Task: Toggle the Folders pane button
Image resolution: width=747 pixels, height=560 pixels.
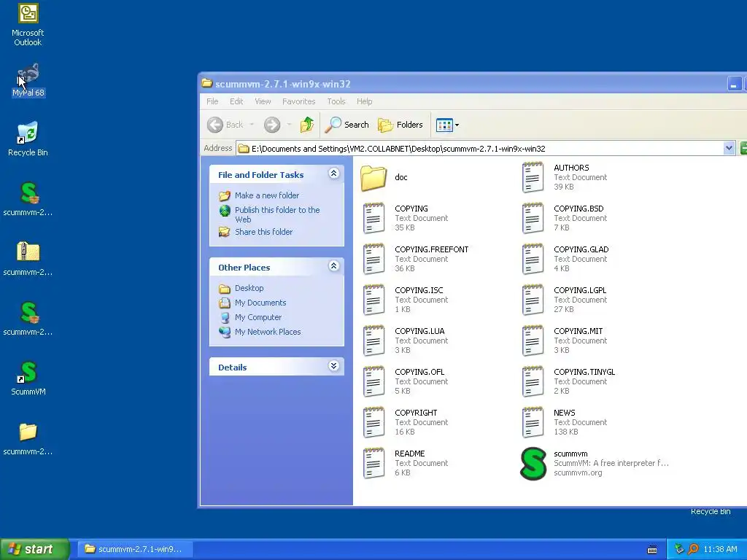Action: click(400, 125)
